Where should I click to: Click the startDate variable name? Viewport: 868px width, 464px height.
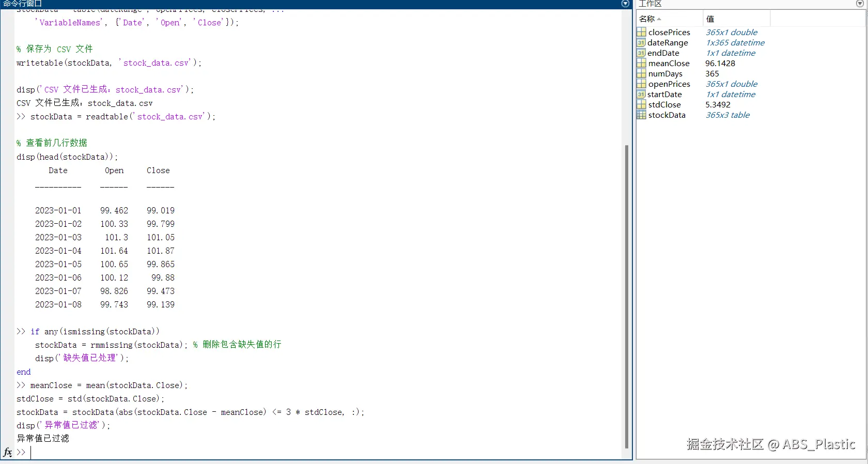(x=664, y=94)
